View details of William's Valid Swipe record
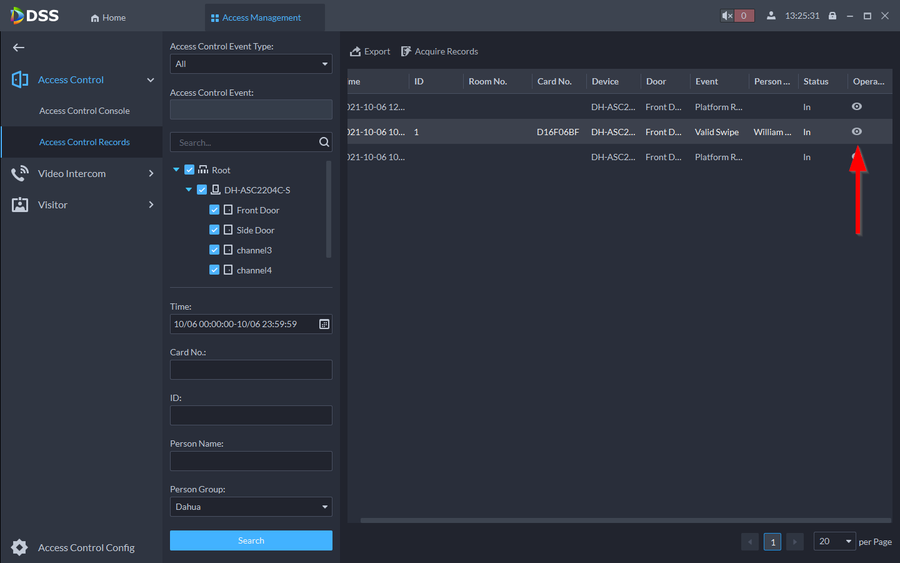 coord(856,132)
